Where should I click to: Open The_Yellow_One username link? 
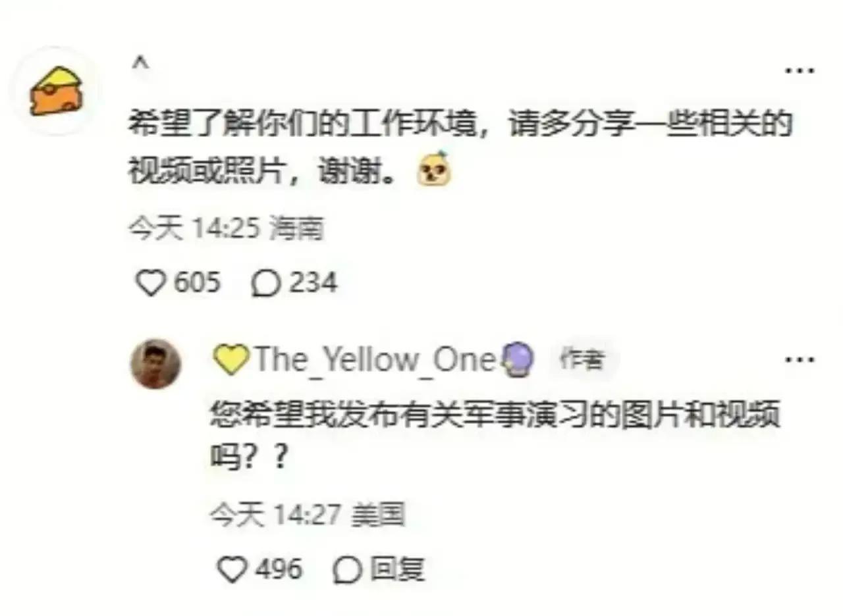[373, 360]
